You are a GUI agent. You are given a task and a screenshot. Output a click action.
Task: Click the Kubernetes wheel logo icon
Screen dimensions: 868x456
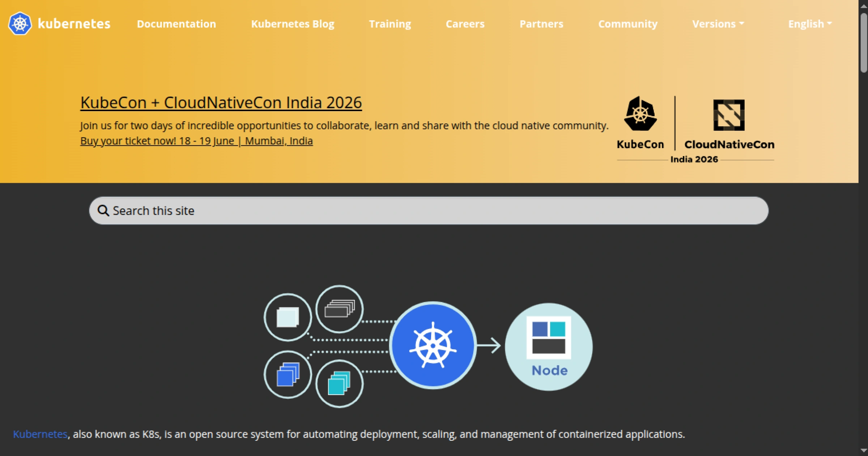point(20,24)
